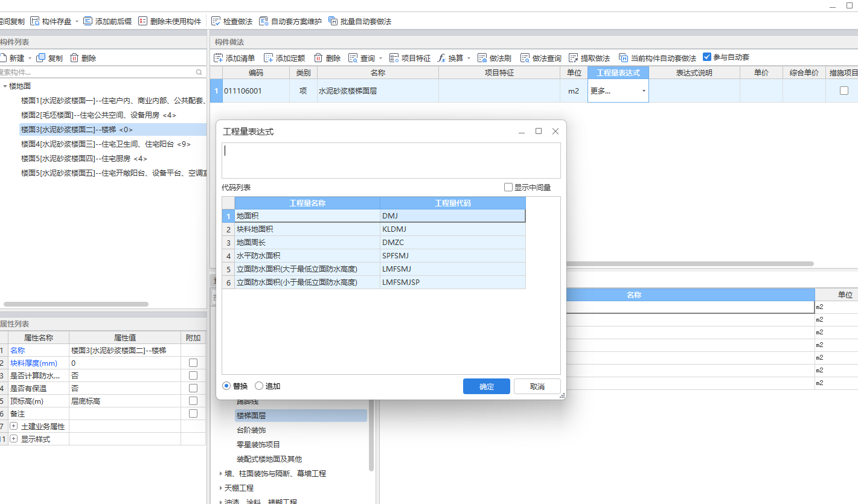Expand 显示样式 property group
The image size is (858, 504).
(x=13, y=439)
